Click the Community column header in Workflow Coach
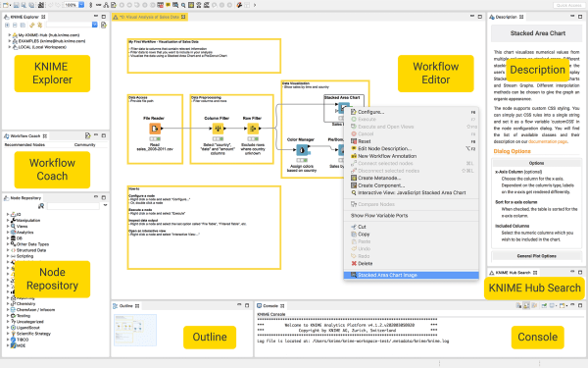This screenshot has height=368, width=588. [84, 145]
